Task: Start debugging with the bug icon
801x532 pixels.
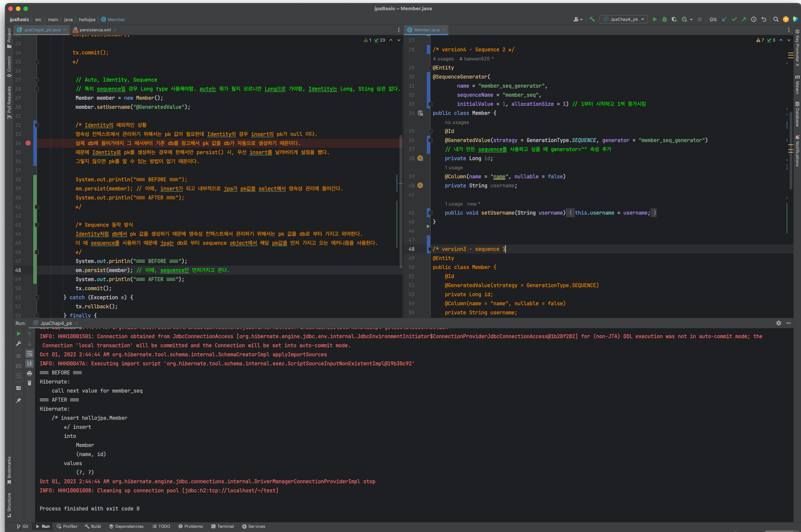Action: (x=664, y=19)
